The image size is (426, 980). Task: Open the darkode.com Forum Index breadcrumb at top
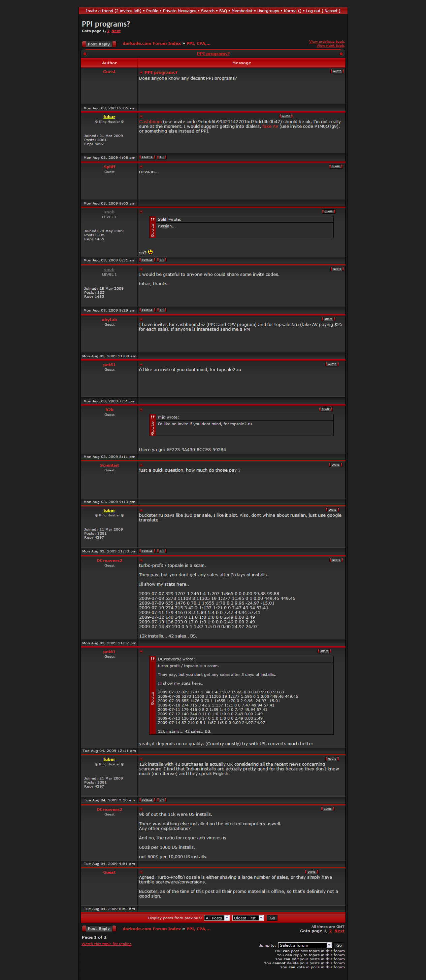pos(152,43)
